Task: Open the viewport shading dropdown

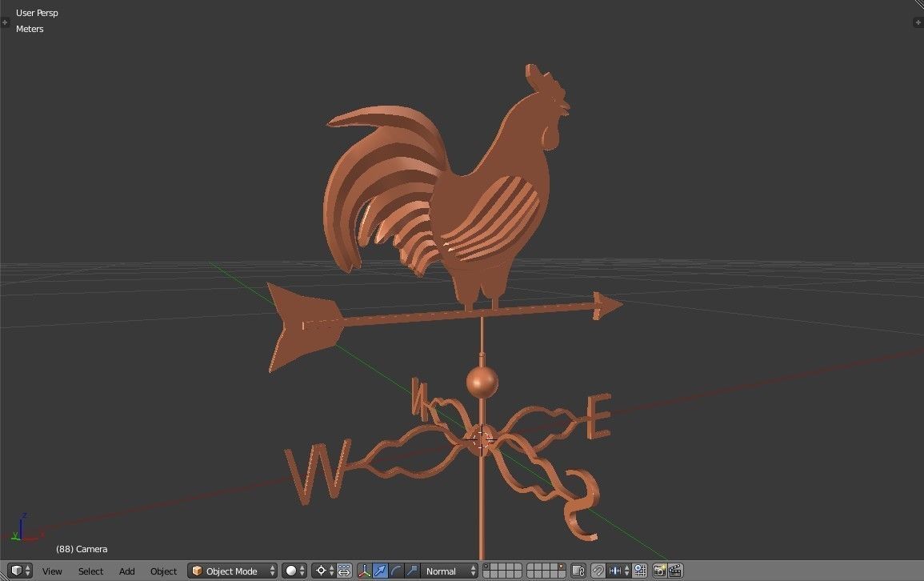Action: 290,571
